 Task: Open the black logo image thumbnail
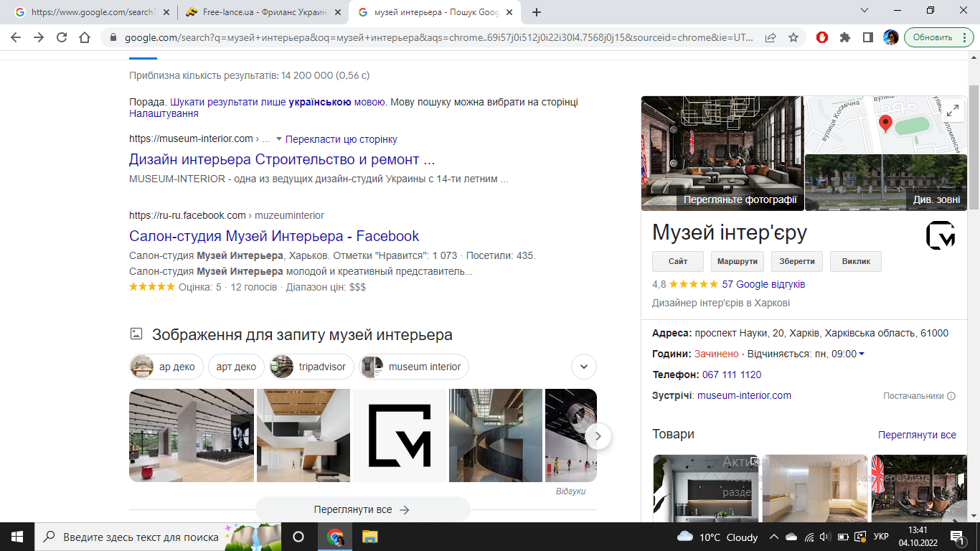pyautogui.click(x=400, y=435)
